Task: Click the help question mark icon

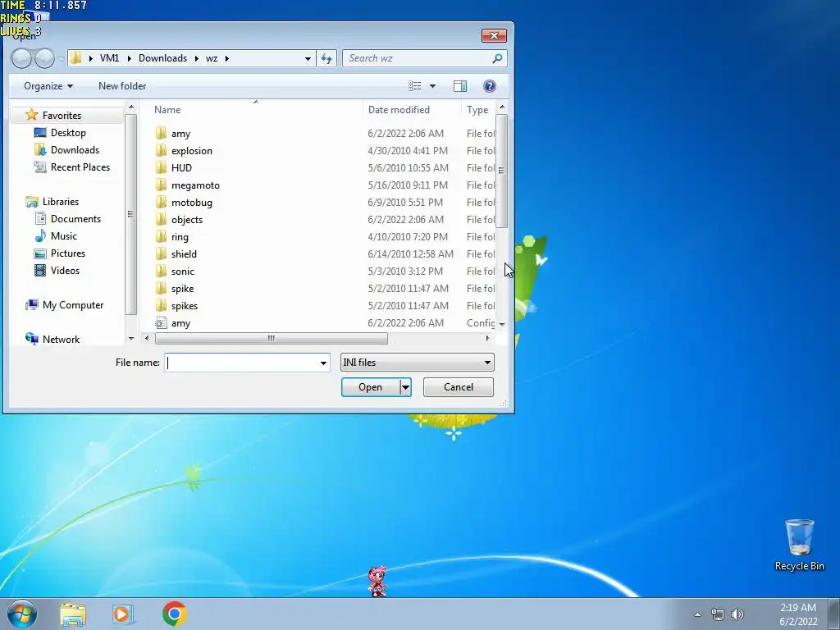Action: 489,86
